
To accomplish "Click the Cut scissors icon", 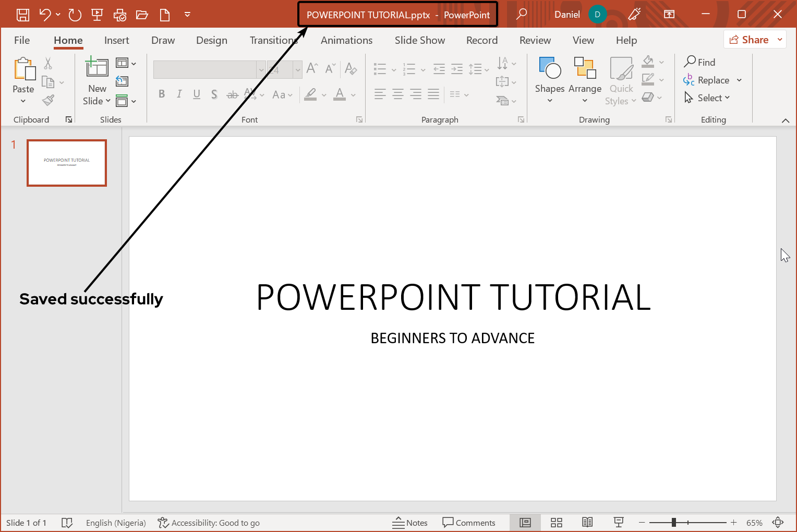I will [x=47, y=63].
